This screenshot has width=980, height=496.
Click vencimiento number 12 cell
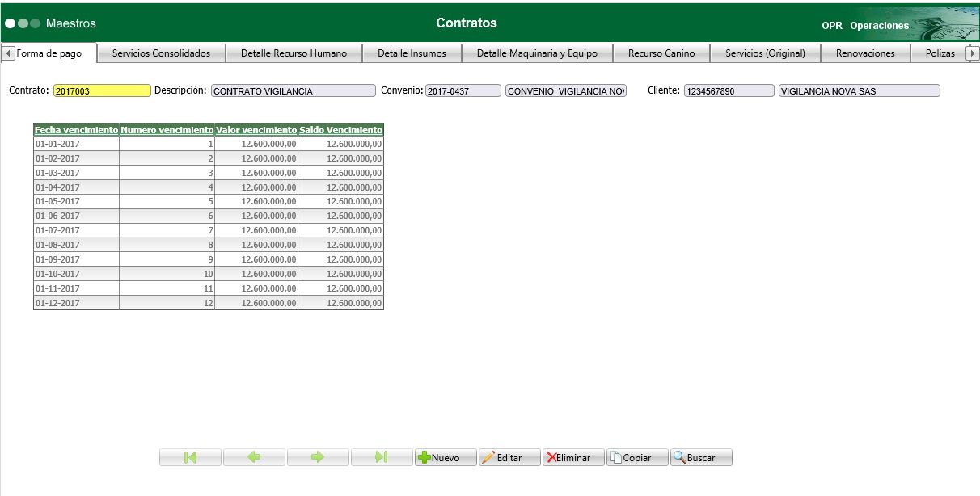(167, 303)
